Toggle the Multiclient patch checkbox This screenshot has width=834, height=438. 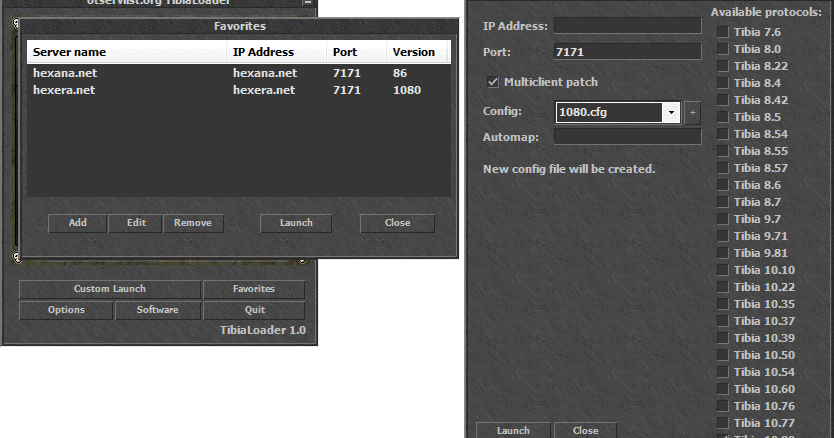pos(493,82)
